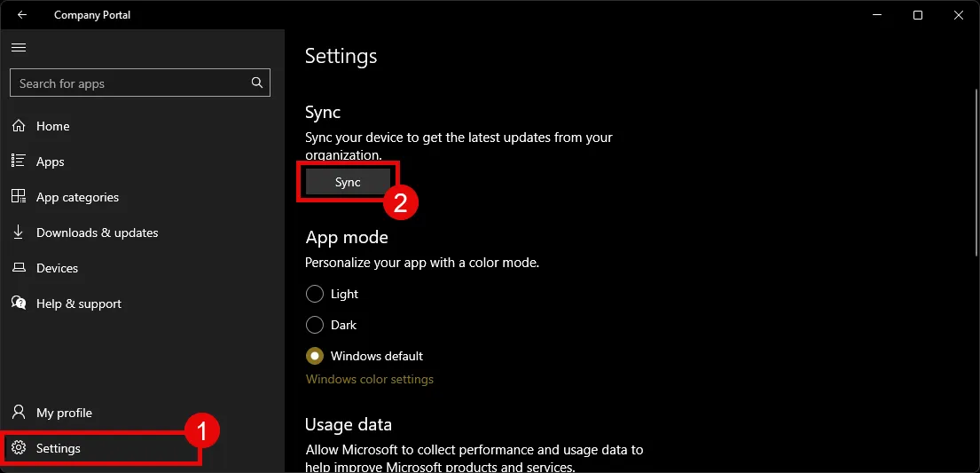This screenshot has width=980, height=473.
Task: Click the Home house icon
Action: coord(19,126)
